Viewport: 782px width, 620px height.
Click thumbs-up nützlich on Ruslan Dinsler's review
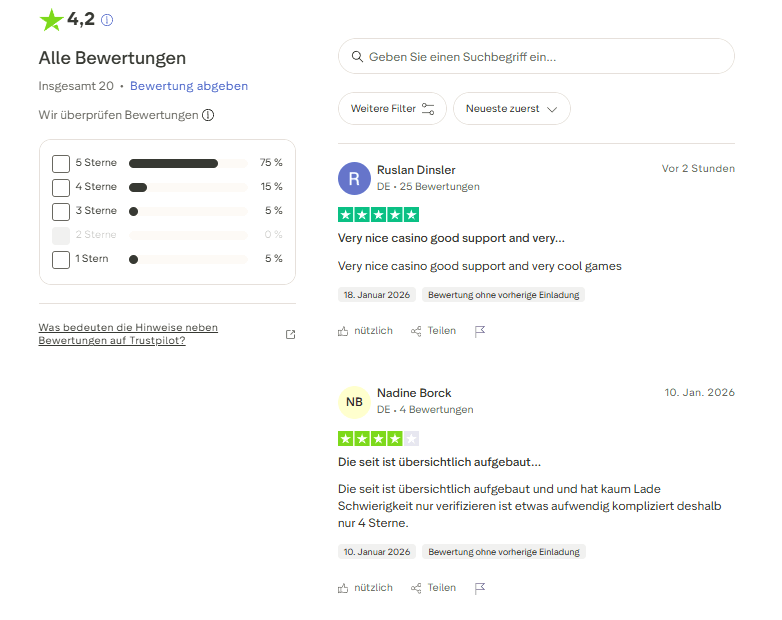tap(365, 331)
